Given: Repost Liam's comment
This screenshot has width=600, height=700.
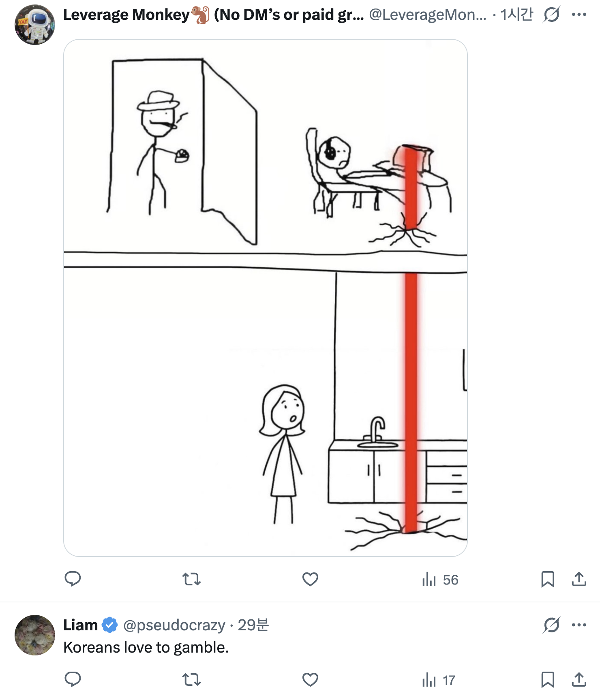Looking at the screenshot, I should click(x=191, y=679).
